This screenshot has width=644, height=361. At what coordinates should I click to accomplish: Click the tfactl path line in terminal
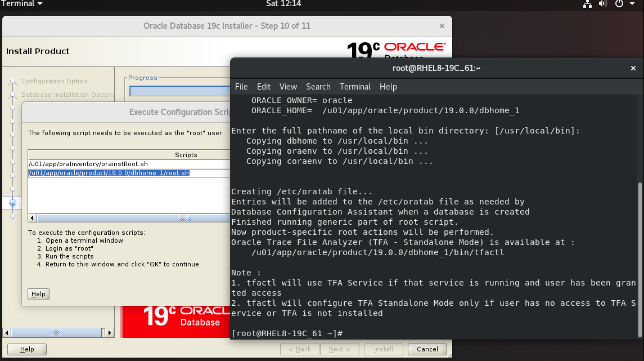point(377,252)
